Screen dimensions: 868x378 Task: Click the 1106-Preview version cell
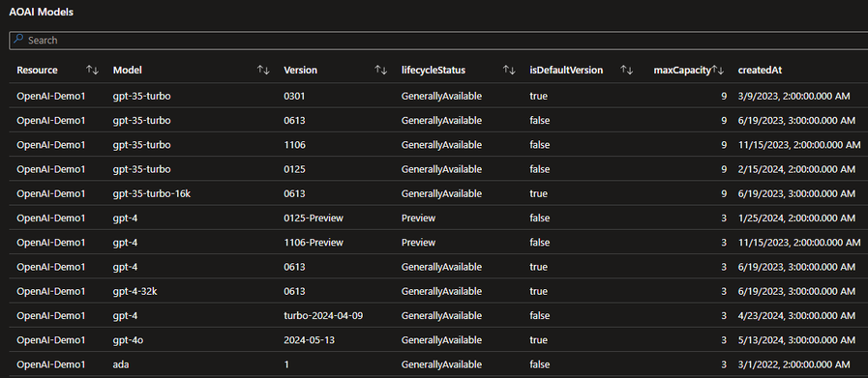314,243
